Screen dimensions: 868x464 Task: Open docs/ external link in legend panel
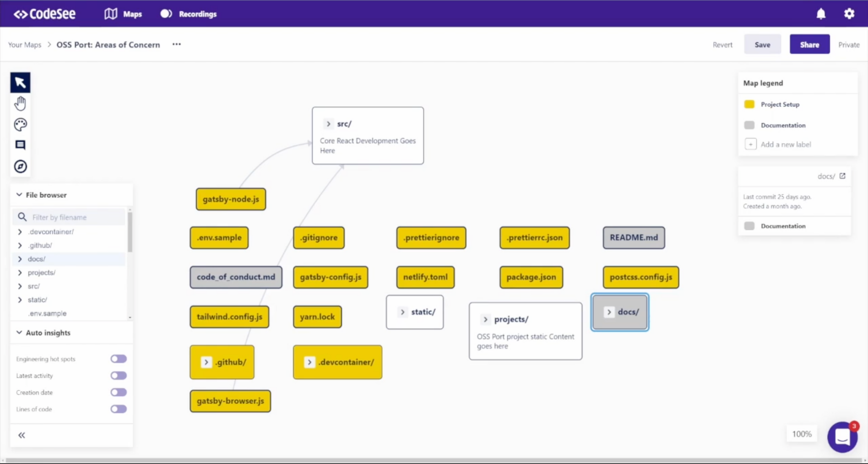(843, 176)
